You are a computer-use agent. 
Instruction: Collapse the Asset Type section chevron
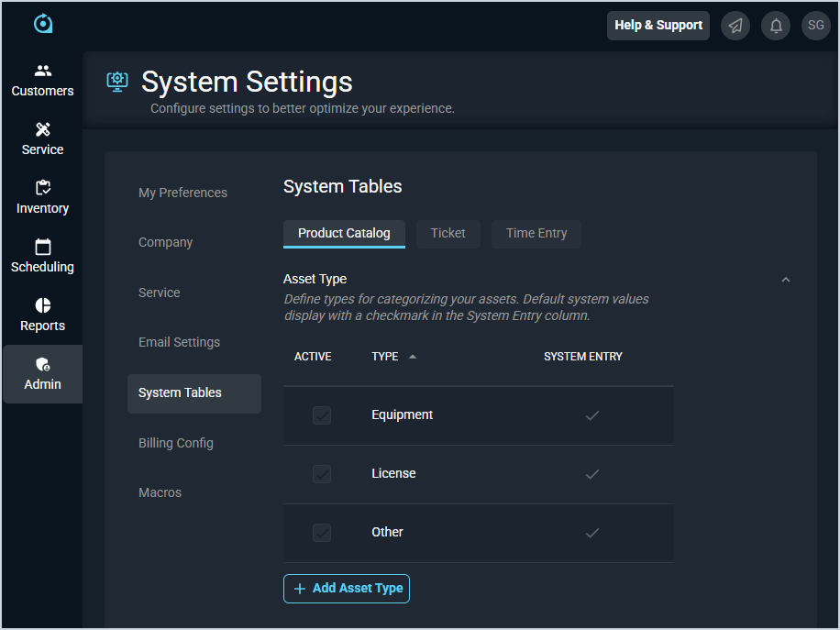click(785, 280)
